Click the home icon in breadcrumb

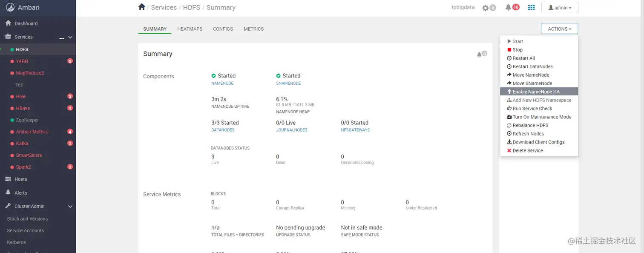click(x=142, y=7)
